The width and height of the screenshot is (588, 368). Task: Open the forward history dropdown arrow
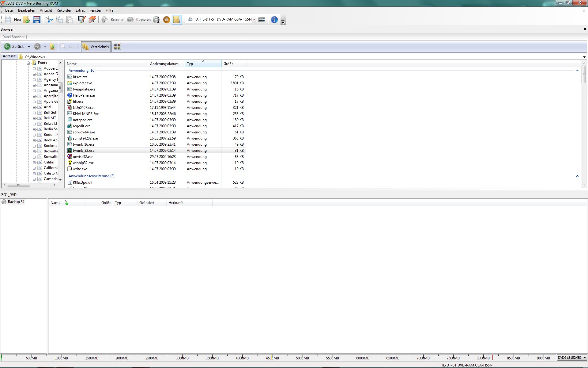point(45,47)
